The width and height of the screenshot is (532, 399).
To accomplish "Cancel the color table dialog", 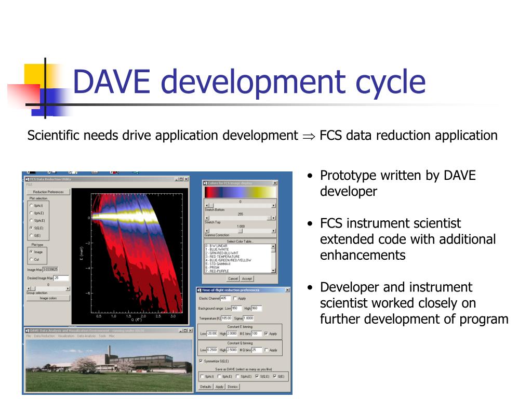I will [233, 278].
